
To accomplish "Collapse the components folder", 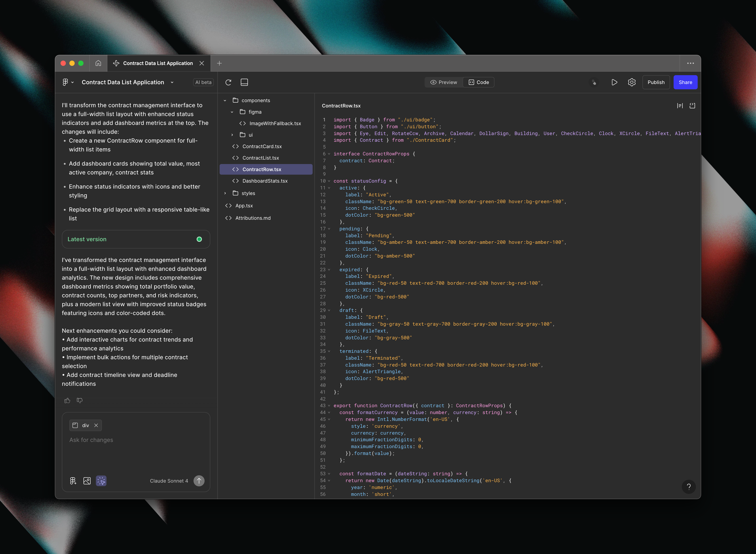I will 225,100.
